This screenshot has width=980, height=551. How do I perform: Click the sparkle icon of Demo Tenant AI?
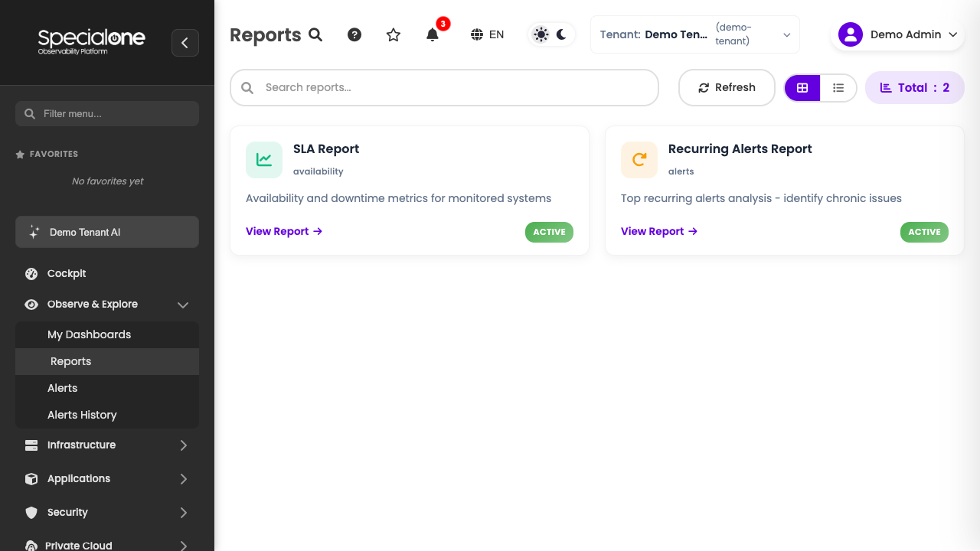pyautogui.click(x=34, y=232)
